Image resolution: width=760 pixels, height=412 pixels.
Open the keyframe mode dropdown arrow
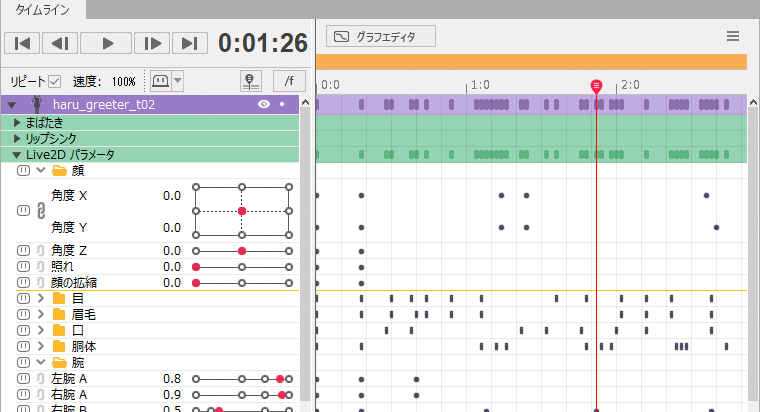pyautogui.click(x=177, y=81)
